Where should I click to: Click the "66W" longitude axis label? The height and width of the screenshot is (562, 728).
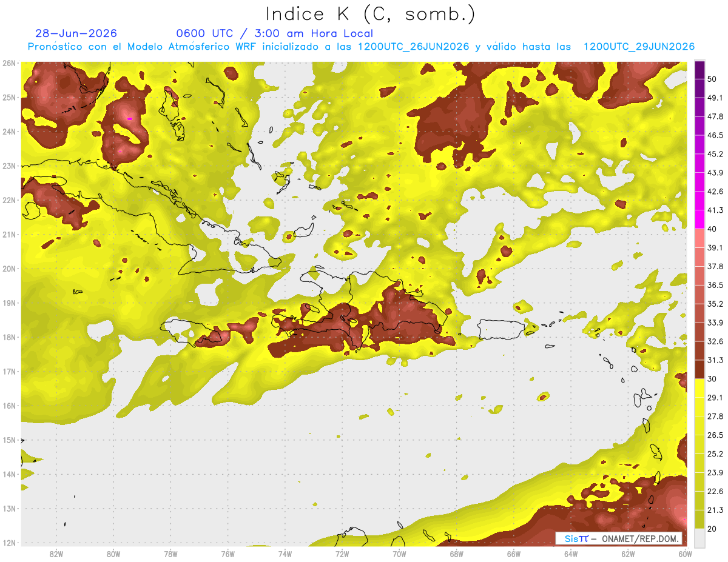513,554
